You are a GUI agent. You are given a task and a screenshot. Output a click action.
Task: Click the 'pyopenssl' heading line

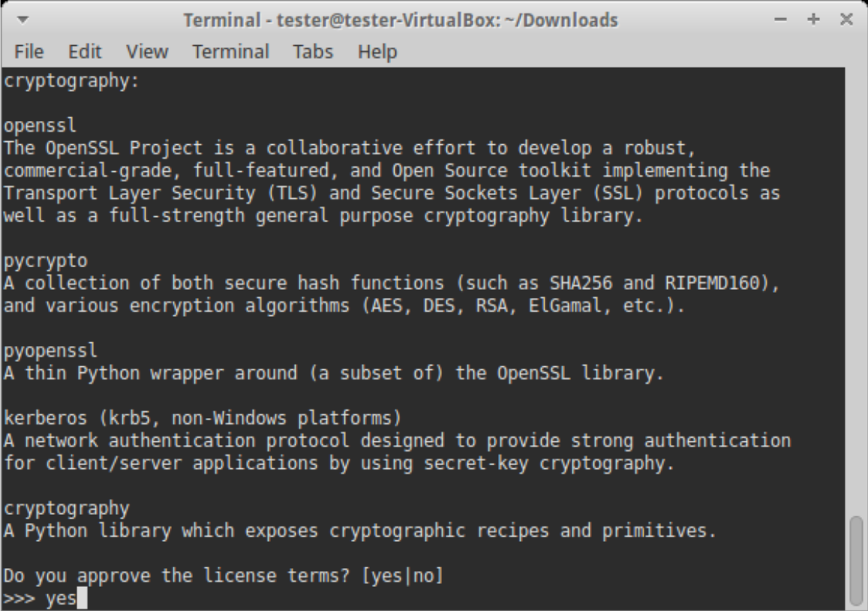(x=50, y=351)
